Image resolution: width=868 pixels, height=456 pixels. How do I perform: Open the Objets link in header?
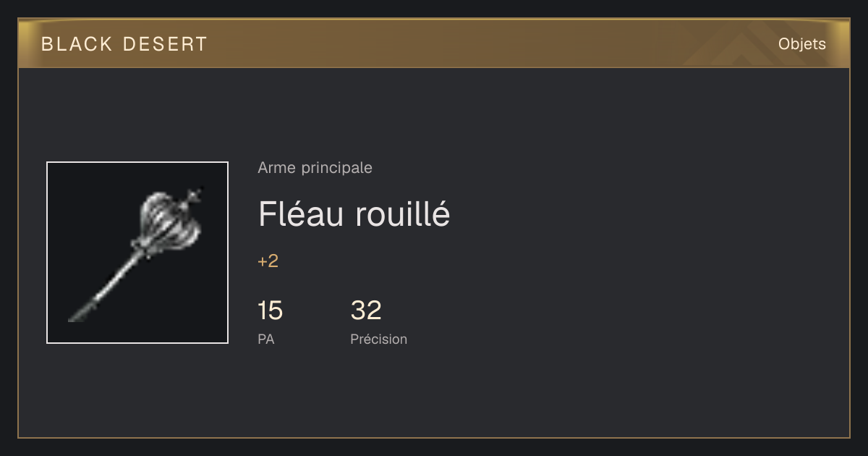801,44
